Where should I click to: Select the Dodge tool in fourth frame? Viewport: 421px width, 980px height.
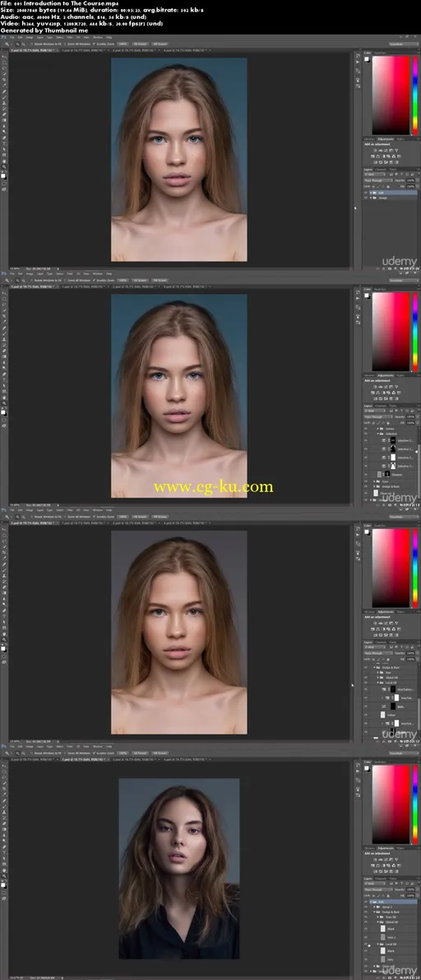click(x=4, y=840)
